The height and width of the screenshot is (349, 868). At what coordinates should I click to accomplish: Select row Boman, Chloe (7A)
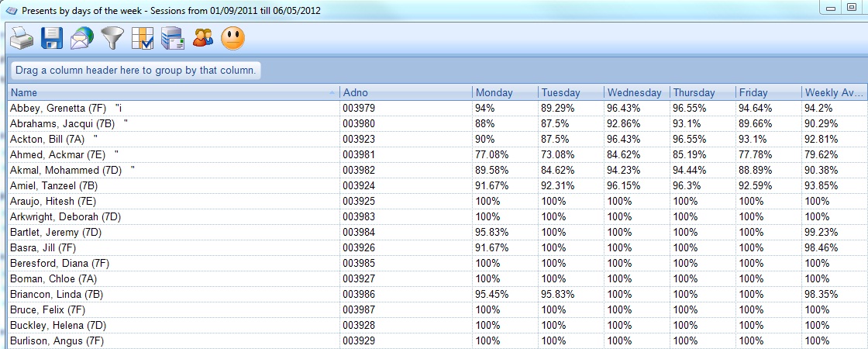pos(438,278)
